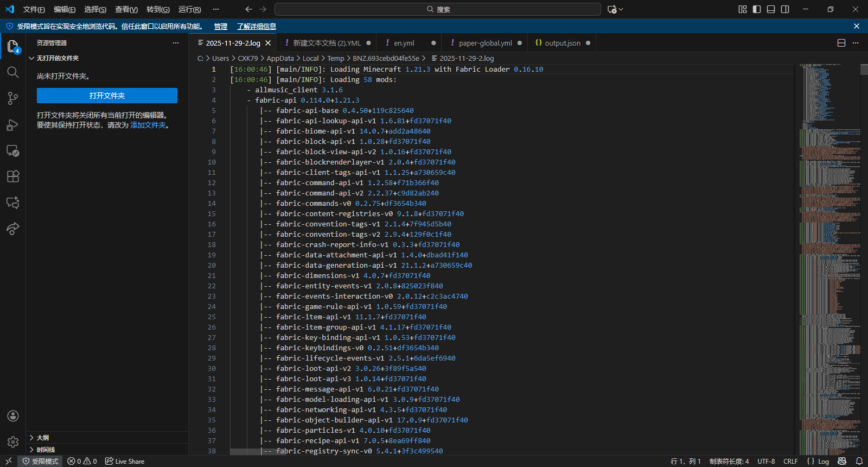Open the File menu
868x467 pixels.
[x=34, y=9]
